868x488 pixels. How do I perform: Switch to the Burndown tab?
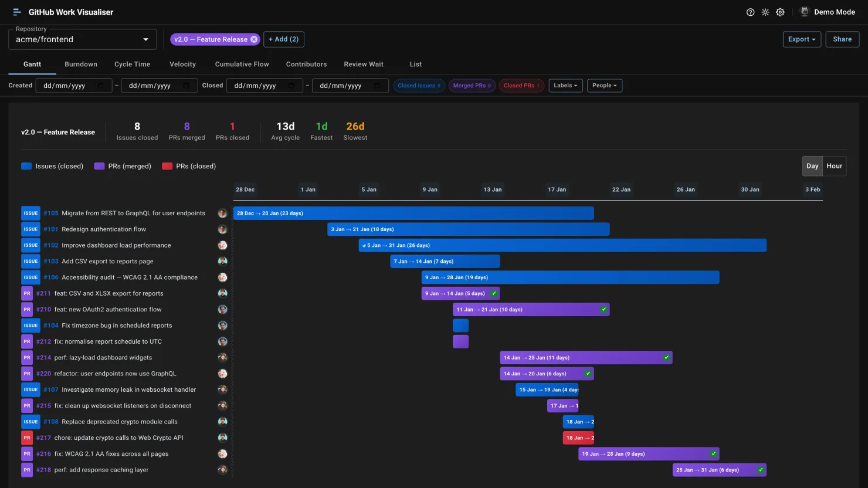[80, 64]
